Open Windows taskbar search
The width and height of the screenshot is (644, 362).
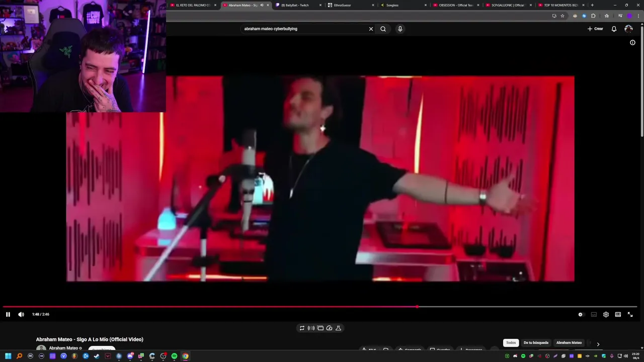[x=19, y=356]
